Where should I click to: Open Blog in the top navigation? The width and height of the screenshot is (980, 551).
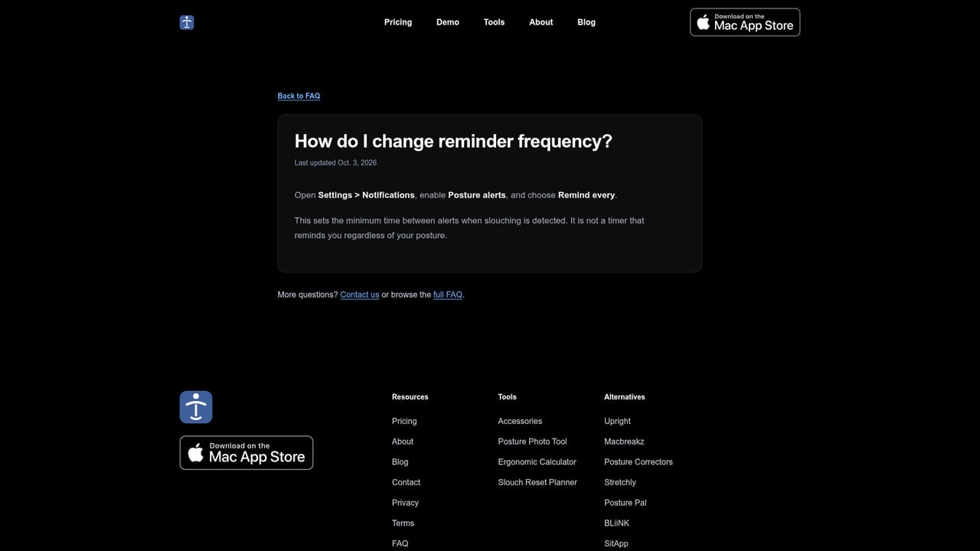[586, 22]
